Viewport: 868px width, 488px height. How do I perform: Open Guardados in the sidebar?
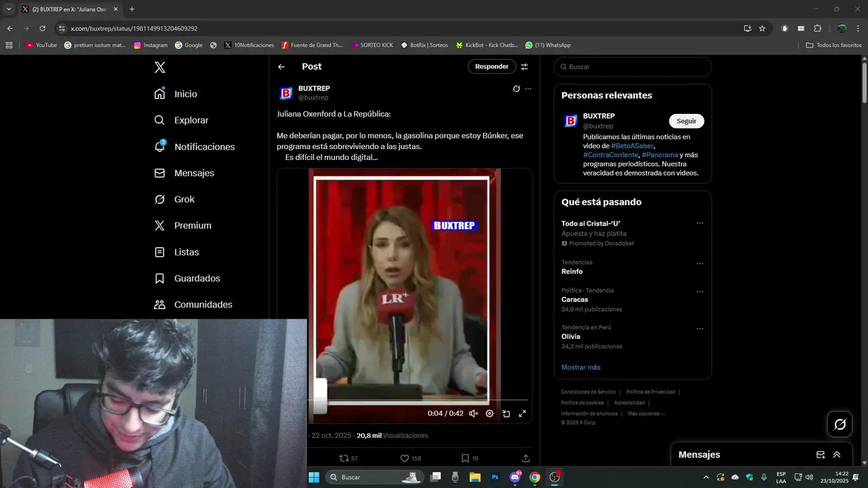[188, 278]
